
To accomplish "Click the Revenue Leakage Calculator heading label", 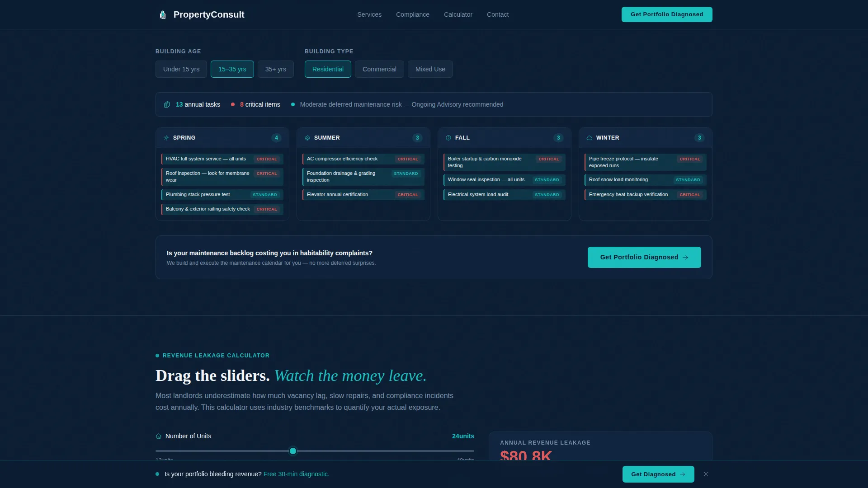I will 216,356.
